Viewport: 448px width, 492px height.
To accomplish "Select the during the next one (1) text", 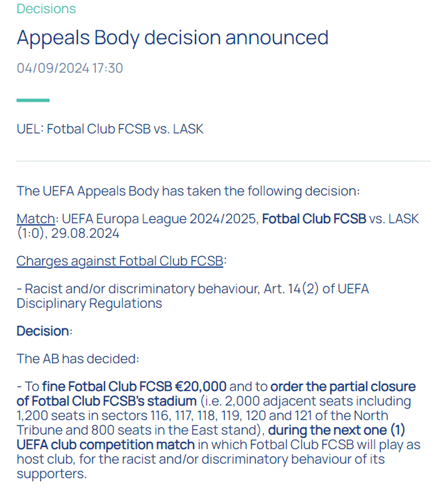I will point(336,430).
